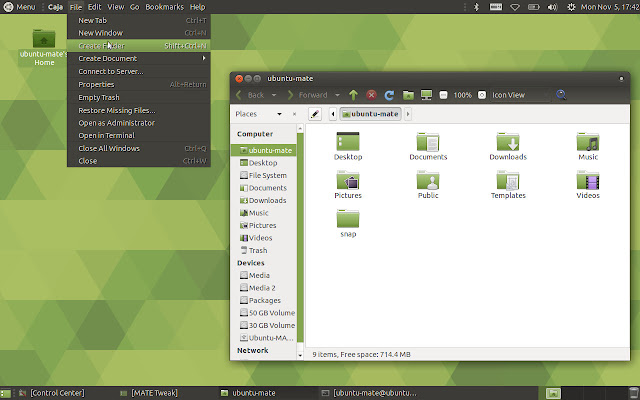The width and height of the screenshot is (640, 400).
Task: Open the Help menu in menu bar
Action: (198, 7)
